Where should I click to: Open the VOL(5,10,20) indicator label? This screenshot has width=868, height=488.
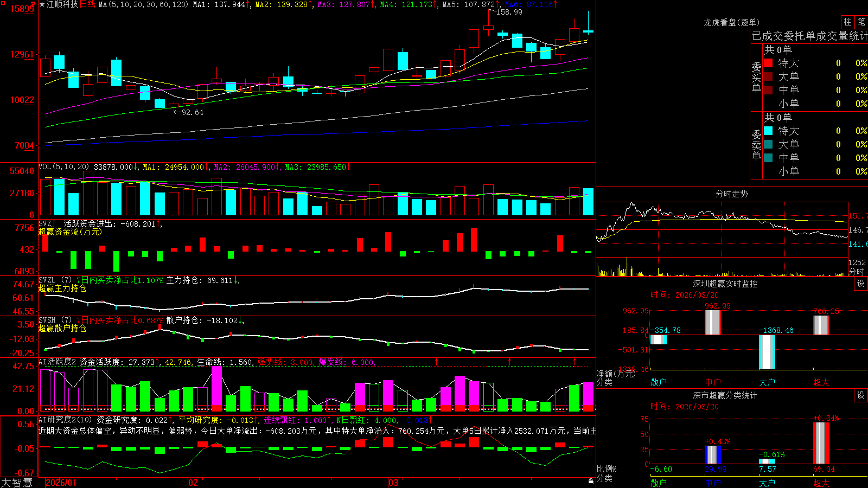[x=63, y=167]
